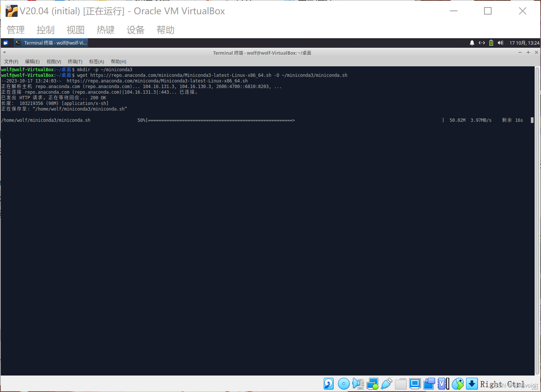Maximize the inner Terminal window with plus

click(x=528, y=52)
